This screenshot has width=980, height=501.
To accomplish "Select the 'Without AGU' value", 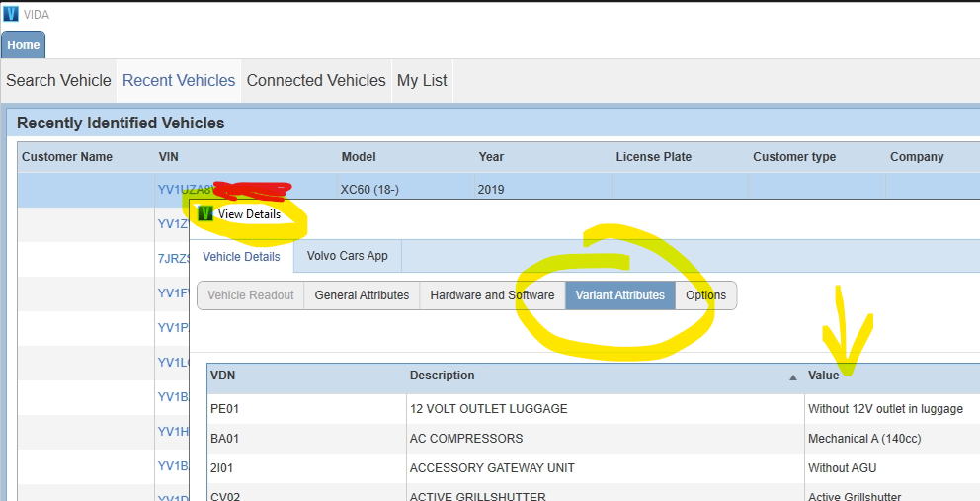I will pyautogui.click(x=842, y=467).
